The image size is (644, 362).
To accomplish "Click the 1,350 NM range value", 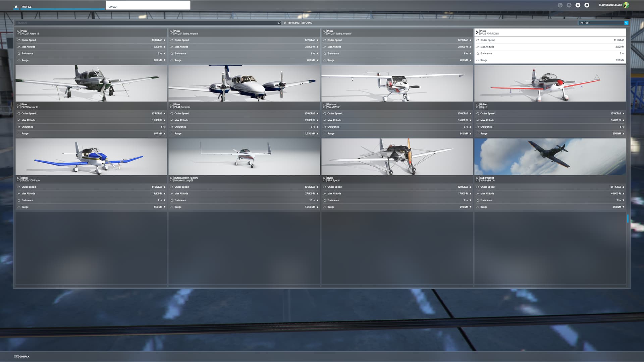I will 310,134.
